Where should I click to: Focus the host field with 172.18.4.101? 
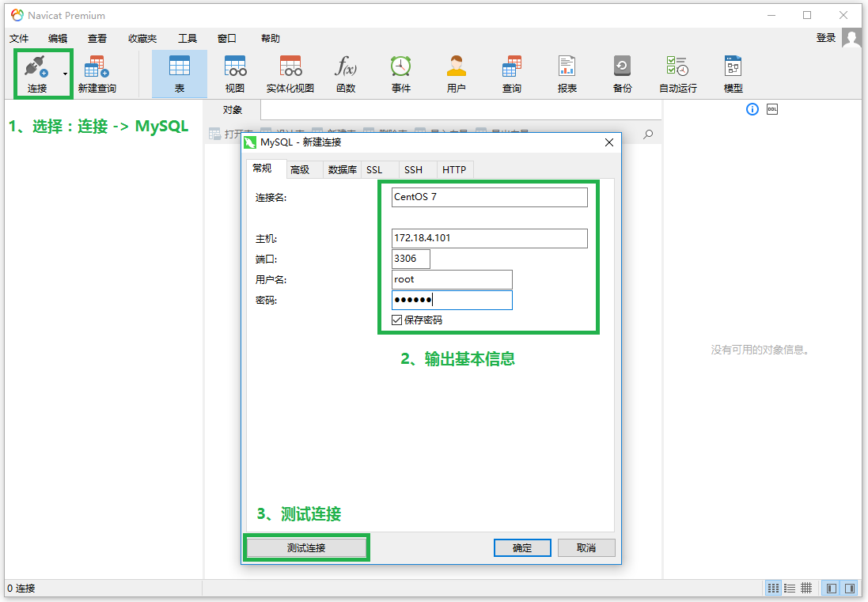point(489,238)
